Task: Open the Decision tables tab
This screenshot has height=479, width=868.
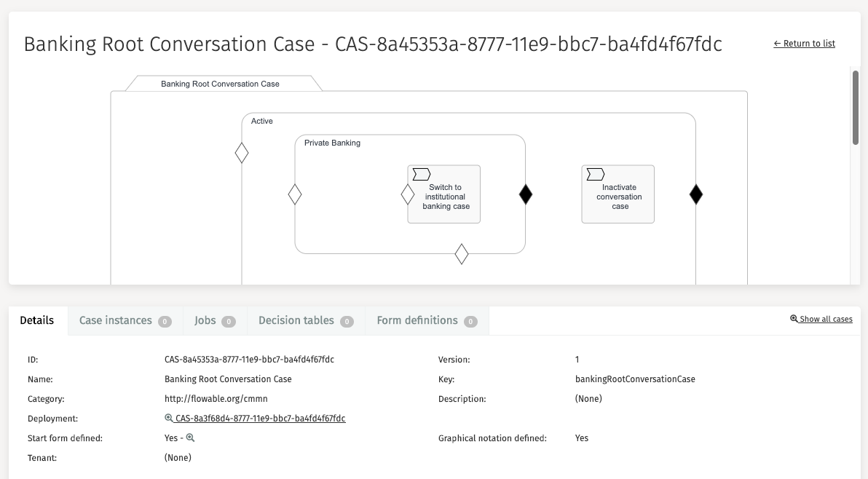Action: pyautogui.click(x=305, y=321)
